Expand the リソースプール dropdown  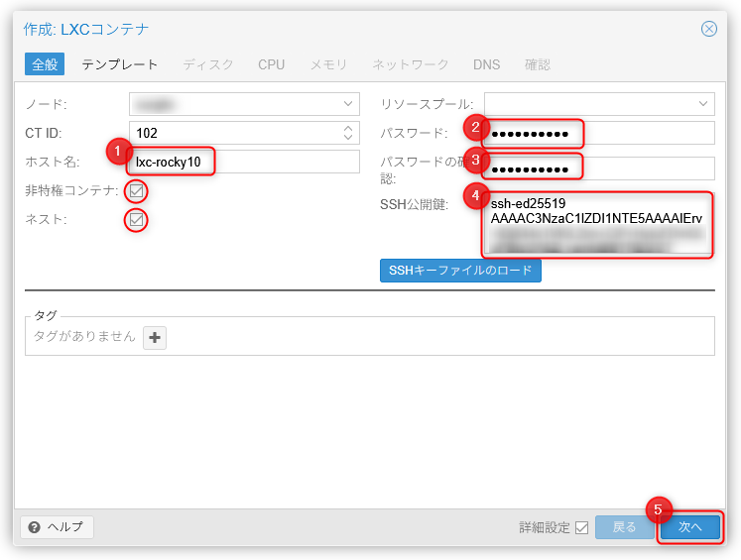click(x=704, y=104)
